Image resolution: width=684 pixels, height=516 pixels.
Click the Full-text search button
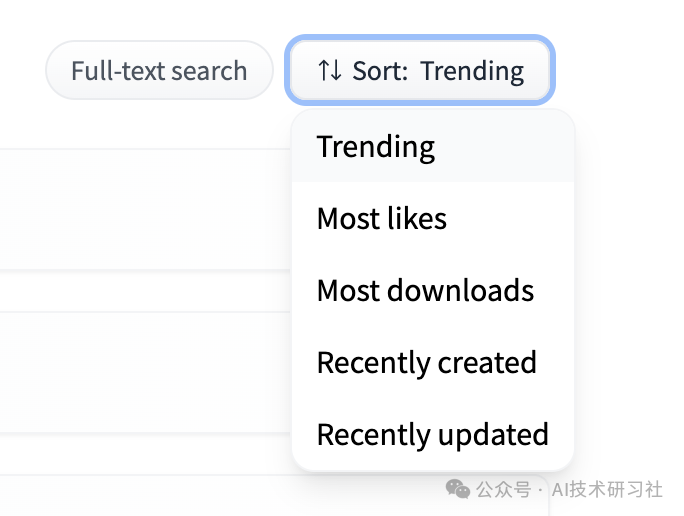(159, 71)
